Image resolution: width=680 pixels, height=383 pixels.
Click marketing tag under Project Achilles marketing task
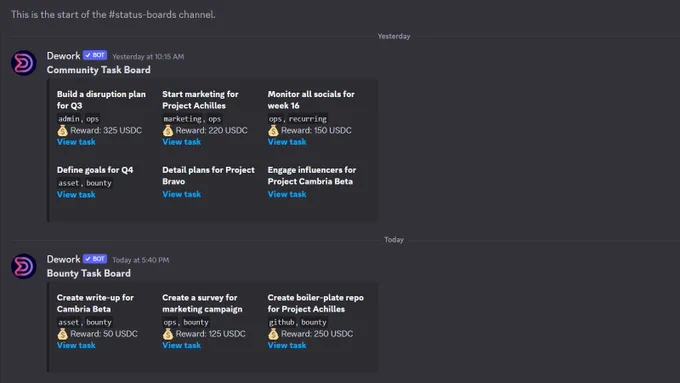click(x=183, y=119)
